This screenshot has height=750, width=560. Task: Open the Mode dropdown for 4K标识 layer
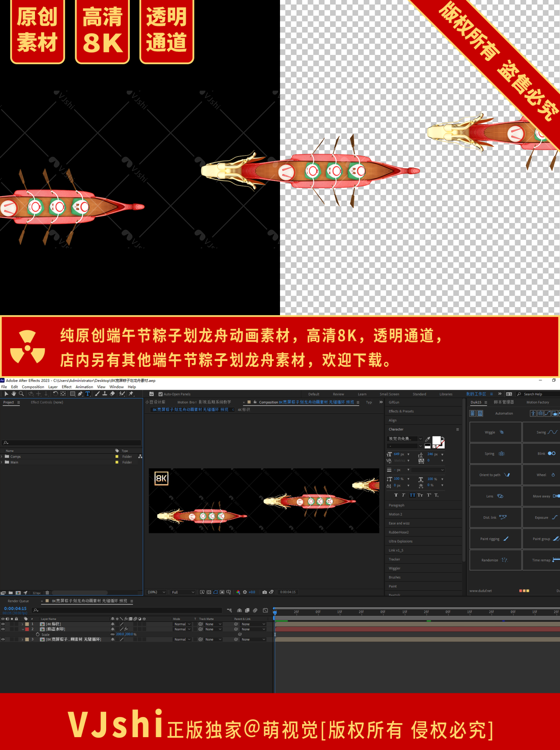click(182, 624)
